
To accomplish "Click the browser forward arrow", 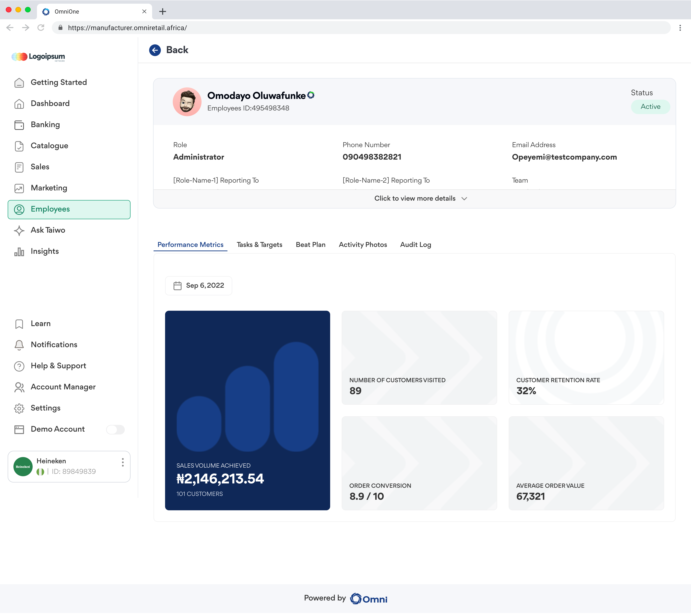I will 25,28.
